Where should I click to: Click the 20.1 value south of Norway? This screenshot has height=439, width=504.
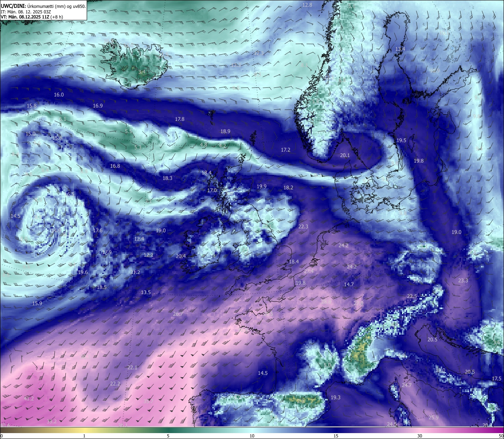coord(345,155)
